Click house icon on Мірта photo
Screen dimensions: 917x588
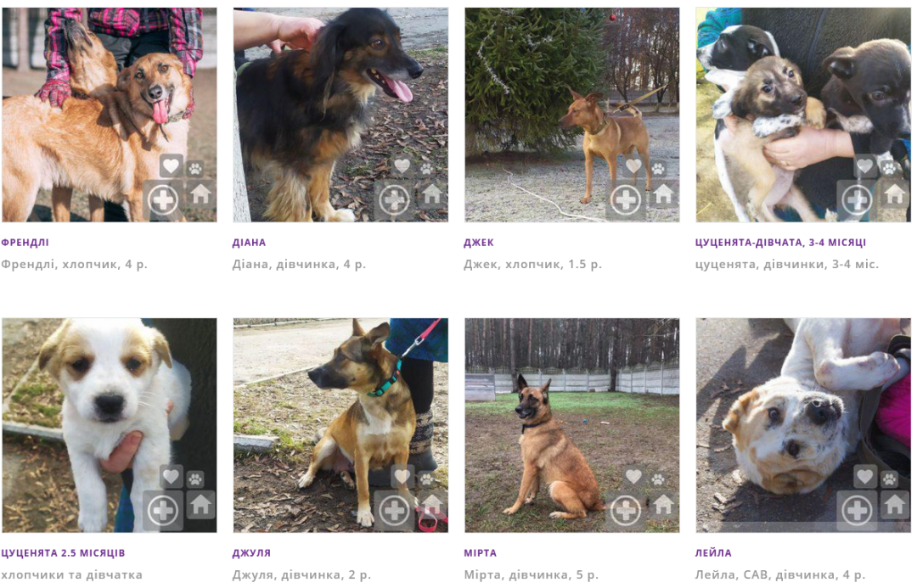(x=663, y=503)
